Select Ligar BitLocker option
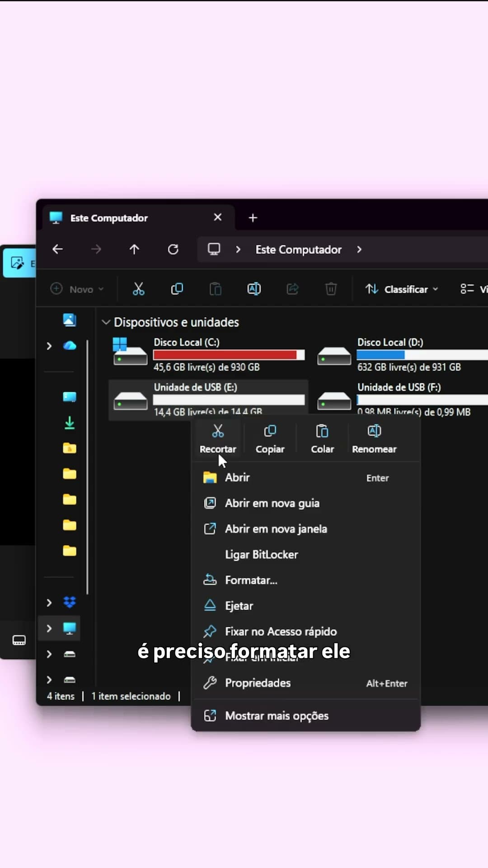Image resolution: width=488 pixels, height=868 pixels. coord(306,555)
